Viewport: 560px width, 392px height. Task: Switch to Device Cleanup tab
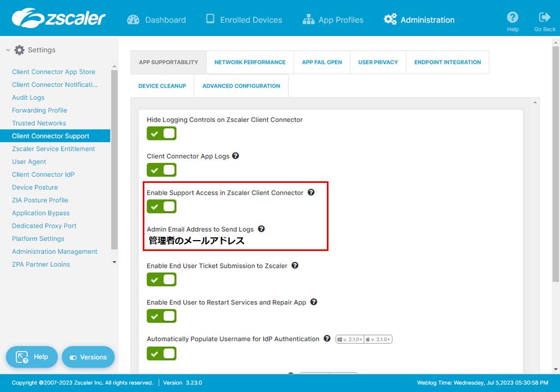(162, 85)
